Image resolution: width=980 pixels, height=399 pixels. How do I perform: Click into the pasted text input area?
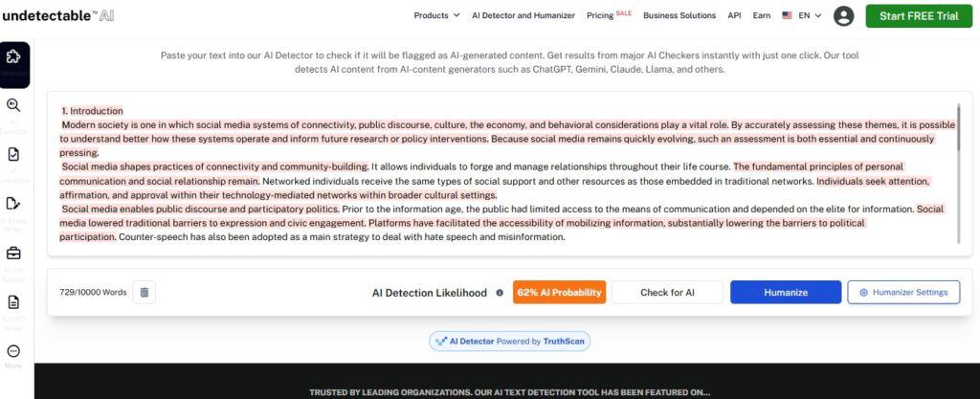509,173
